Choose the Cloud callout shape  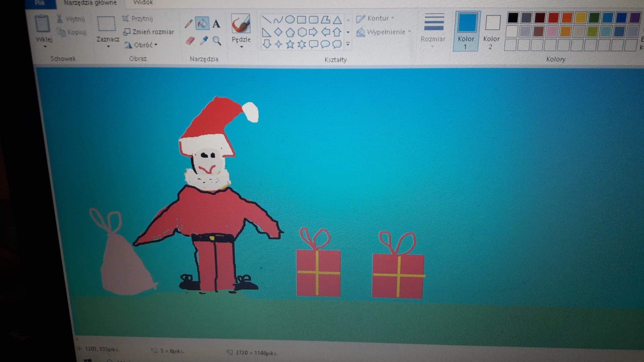(x=337, y=44)
